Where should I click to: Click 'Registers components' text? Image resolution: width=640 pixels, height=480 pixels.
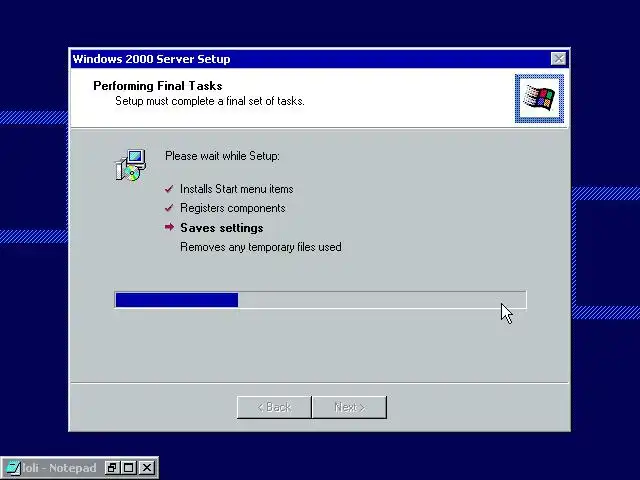[233, 208]
